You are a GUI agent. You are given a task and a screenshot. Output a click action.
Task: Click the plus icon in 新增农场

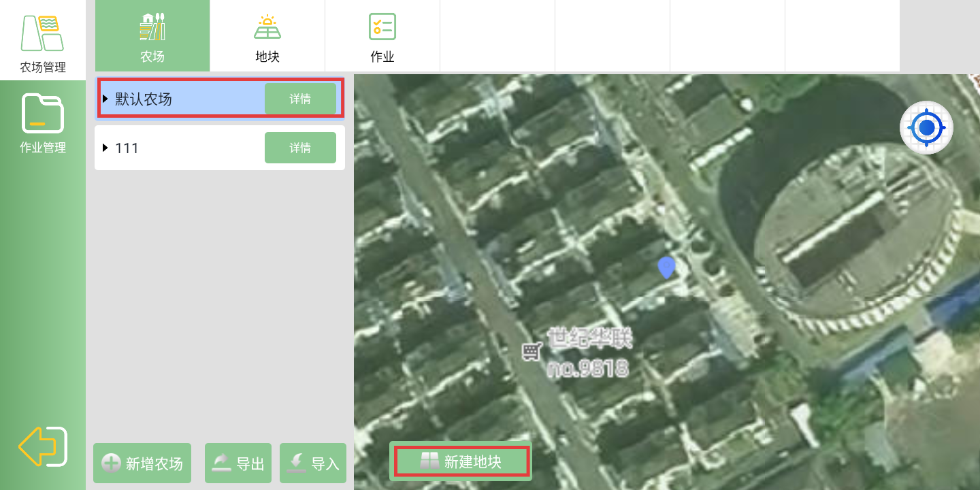click(110, 463)
